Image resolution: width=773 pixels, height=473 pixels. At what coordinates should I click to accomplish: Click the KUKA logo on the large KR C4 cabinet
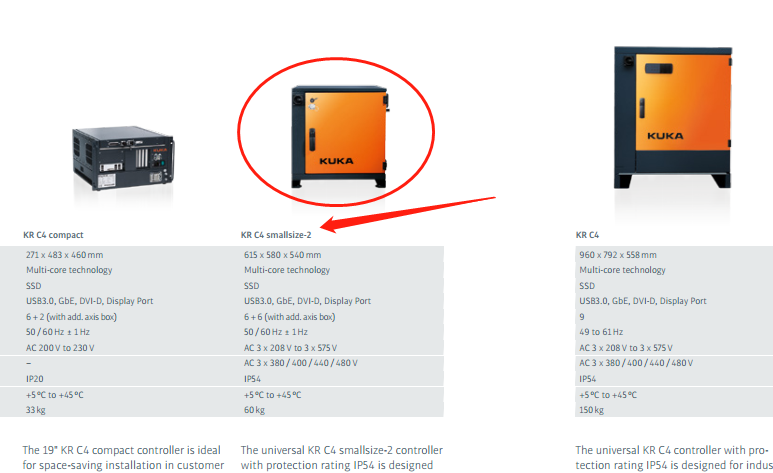click(665, 136)
